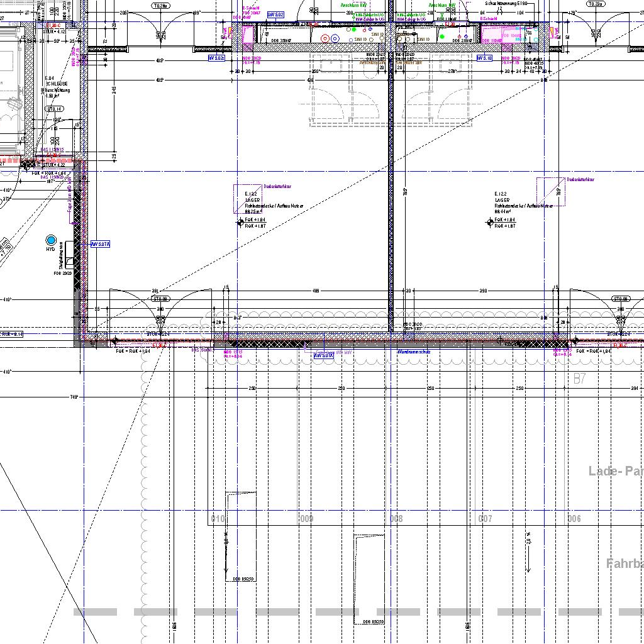Click the DDB 350/47 label
This screenshot has width=644, height=644.
pyautogui.click(x=281, y=41)
